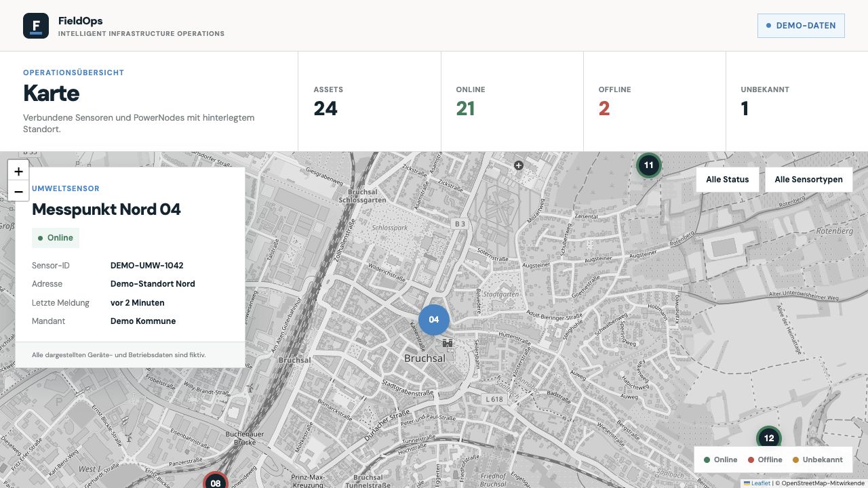
Task: Select map cluster marker 12
Action: tap(769, 439)
